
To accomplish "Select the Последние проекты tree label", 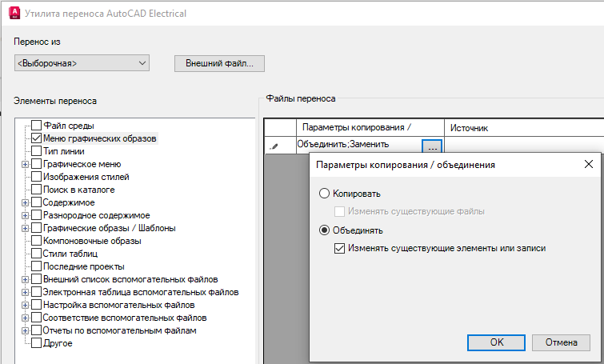I will [x=83, y=266].
